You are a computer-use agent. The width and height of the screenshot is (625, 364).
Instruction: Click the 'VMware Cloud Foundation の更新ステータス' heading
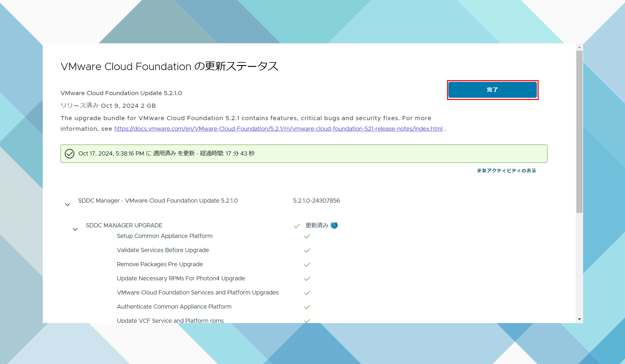[x=169, y=66]
